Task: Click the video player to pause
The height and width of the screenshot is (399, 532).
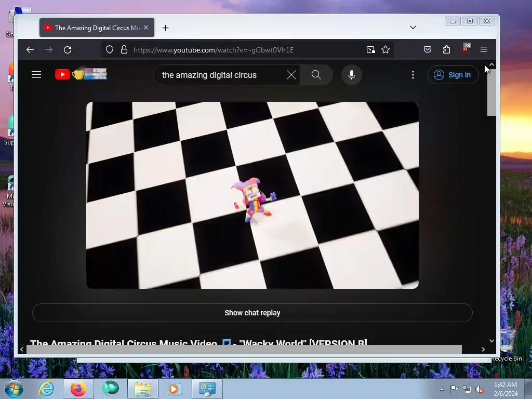Action: point(252,195)
